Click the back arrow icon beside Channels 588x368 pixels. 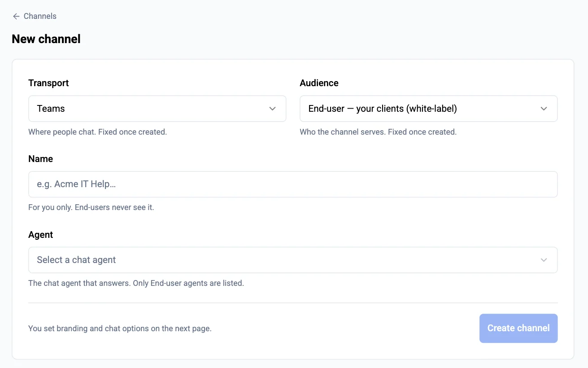point(16,16)
